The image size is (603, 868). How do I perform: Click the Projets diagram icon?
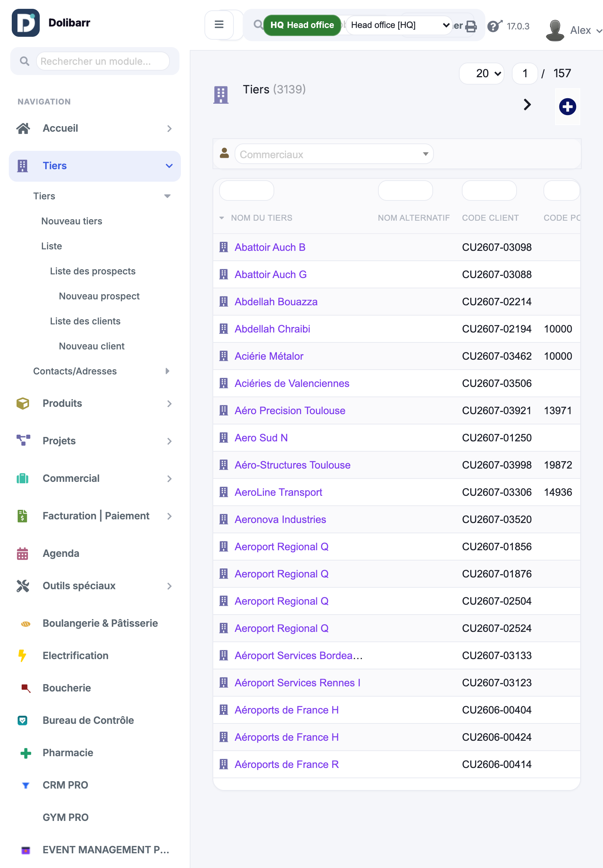pyautogui.click(x=23, y=440)
